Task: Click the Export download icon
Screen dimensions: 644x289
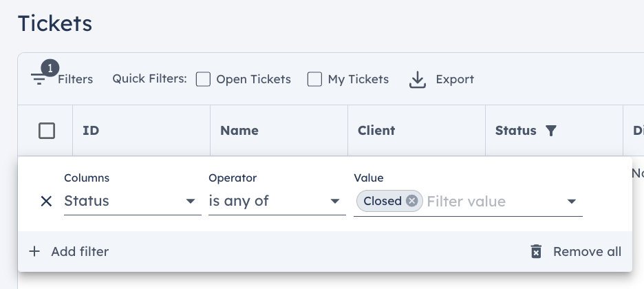Action: pos(417,79)
